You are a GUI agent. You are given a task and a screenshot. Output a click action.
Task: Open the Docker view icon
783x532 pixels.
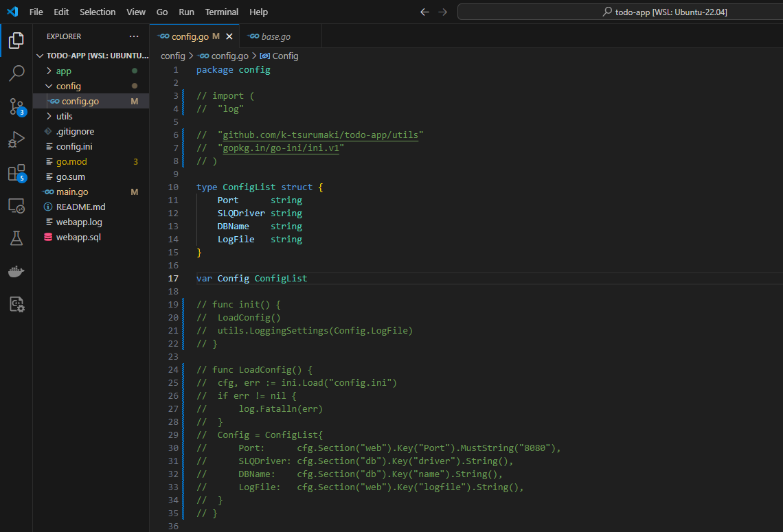(16, 271)
